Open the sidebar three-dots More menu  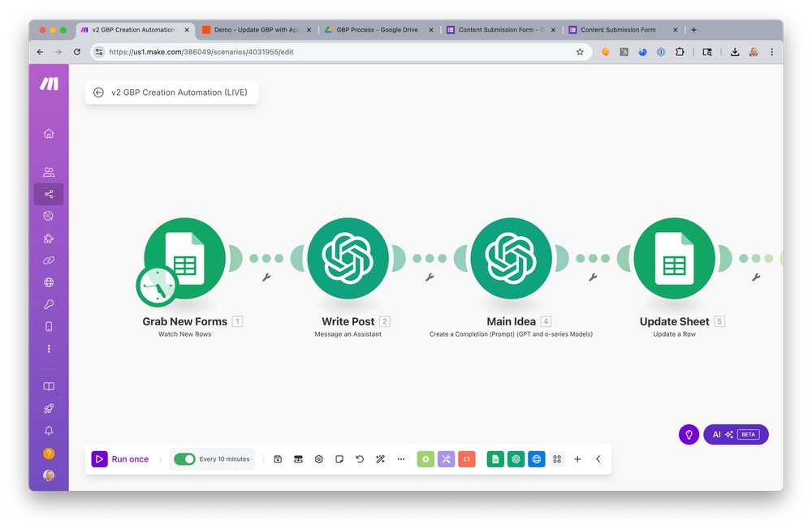(49, 349)
